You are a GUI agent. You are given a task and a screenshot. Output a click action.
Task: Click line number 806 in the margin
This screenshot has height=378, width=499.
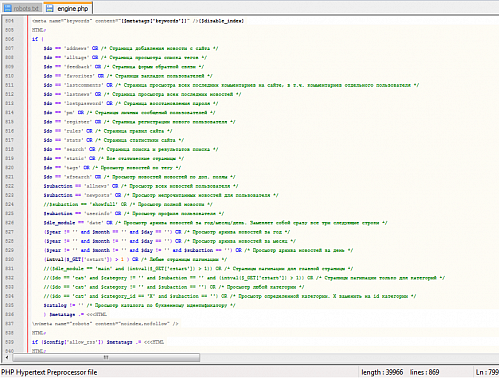[10, 39]
